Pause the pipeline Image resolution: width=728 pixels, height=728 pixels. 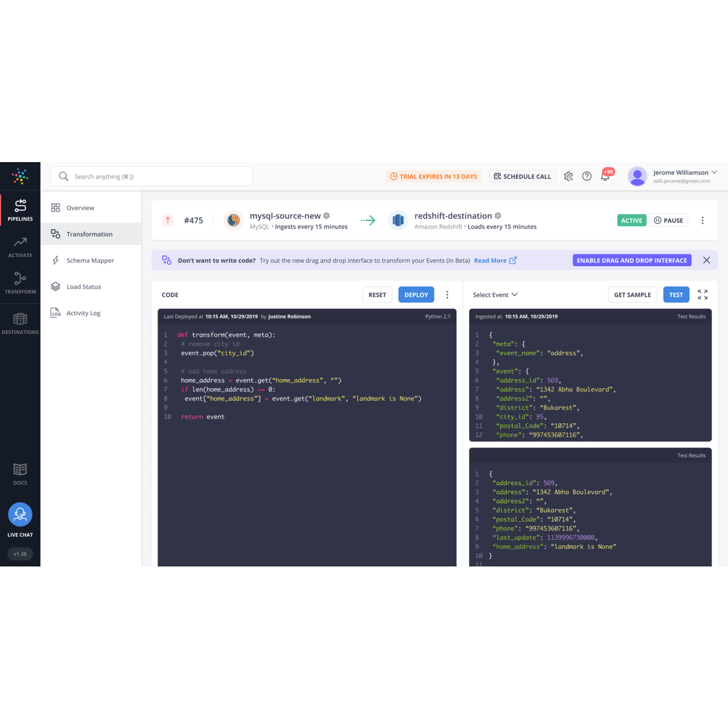[x=668, y=221]
